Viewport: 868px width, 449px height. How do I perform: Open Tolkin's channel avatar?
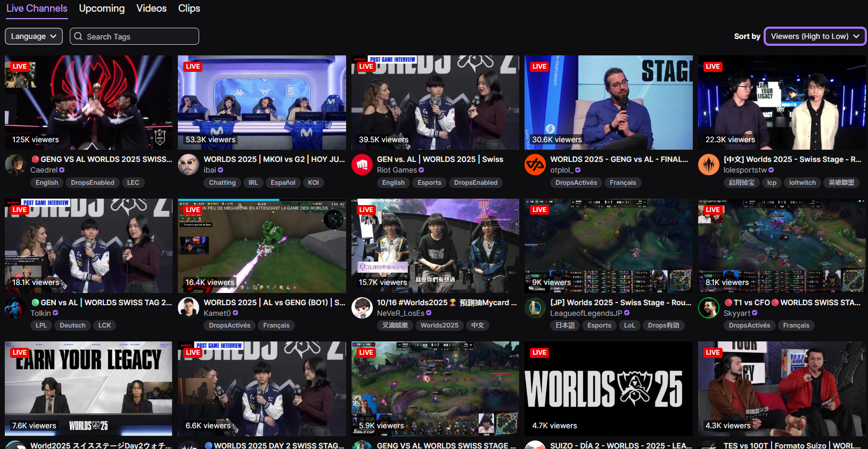15,308
